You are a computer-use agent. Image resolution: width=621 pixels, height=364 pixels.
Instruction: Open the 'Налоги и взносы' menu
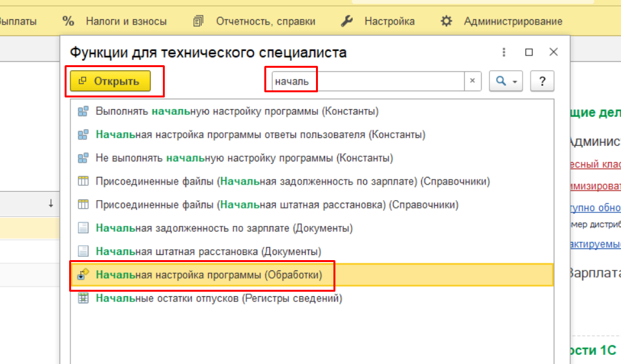click(x=114, y=21)
